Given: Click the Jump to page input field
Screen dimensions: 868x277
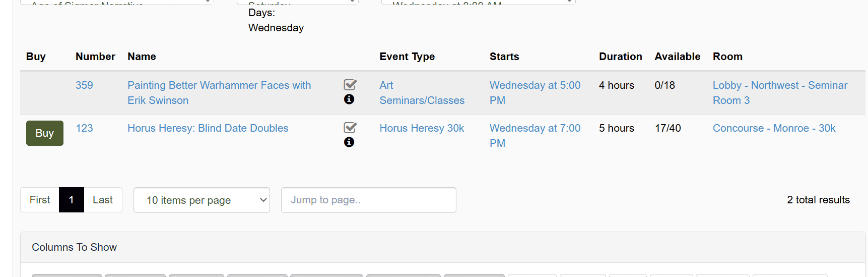Looking at the screenshot, I should 369,200.
